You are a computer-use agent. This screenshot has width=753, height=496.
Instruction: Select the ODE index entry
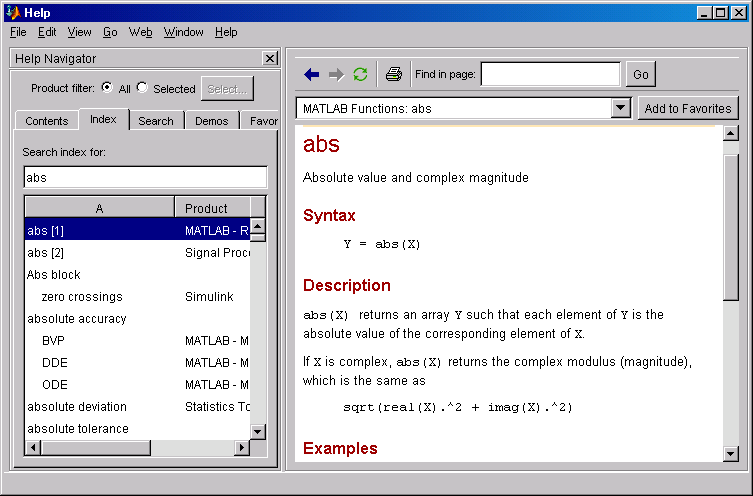click(137, 385)
